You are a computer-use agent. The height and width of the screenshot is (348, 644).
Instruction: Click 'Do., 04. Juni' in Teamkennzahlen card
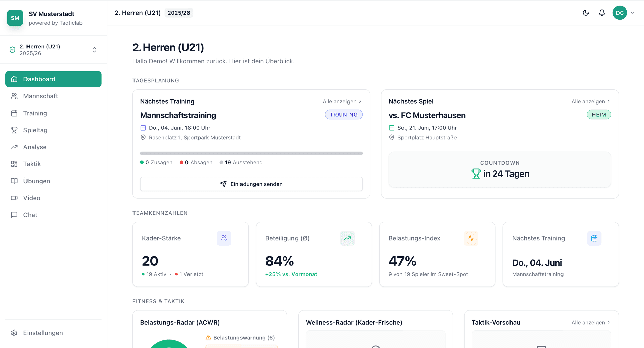coord(537,263)
